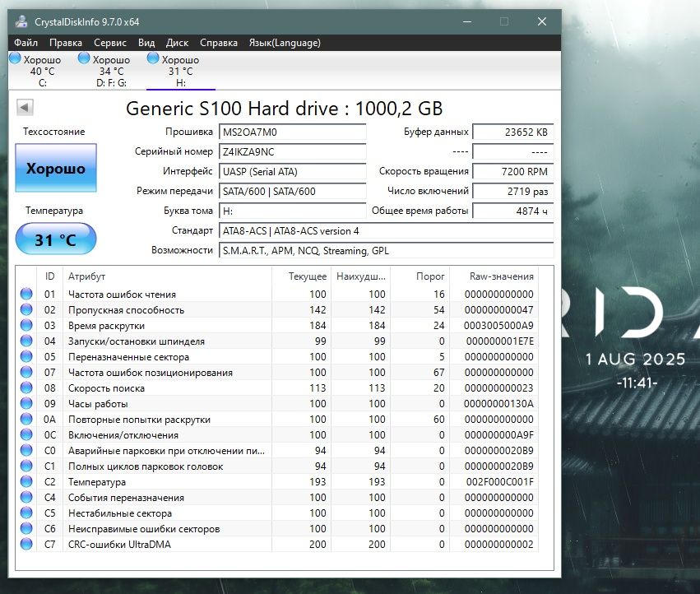Click the Текущее column header
Image resolution: width=700 pixels, height=594 pixels.
pyautogui.click(x=301, y=276)
